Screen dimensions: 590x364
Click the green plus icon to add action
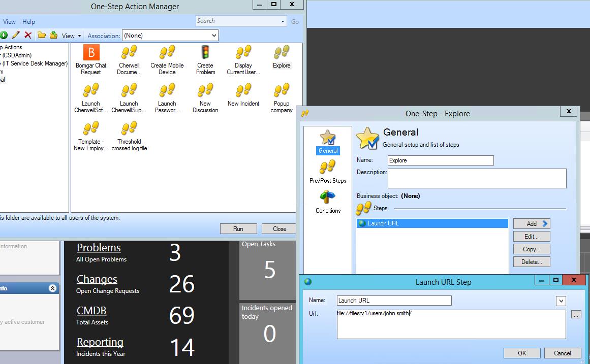tap(5, 35)
